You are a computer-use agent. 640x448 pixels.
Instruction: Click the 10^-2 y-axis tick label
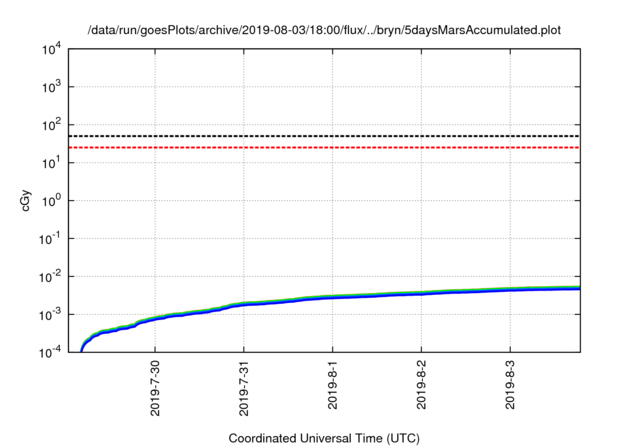click(x=51, y=277)
